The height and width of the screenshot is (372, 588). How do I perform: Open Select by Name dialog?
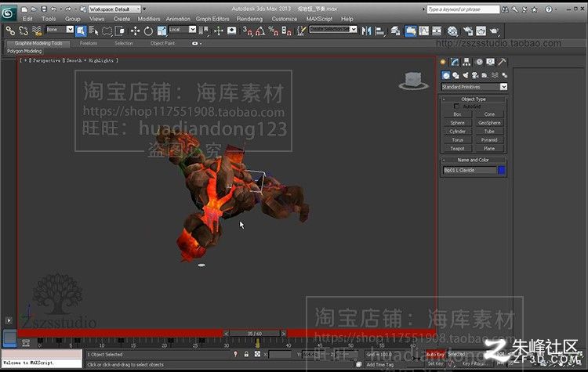(94, 31)
